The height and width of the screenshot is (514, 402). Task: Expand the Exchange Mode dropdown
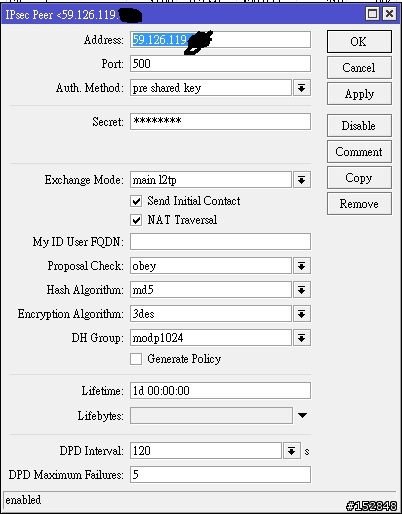(302, 180)
